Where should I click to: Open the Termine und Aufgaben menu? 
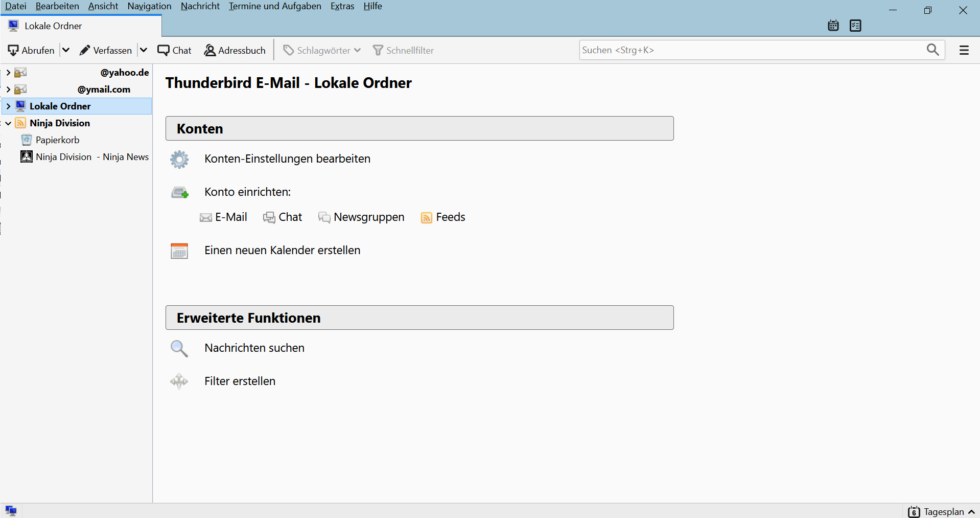pos(275,6)
